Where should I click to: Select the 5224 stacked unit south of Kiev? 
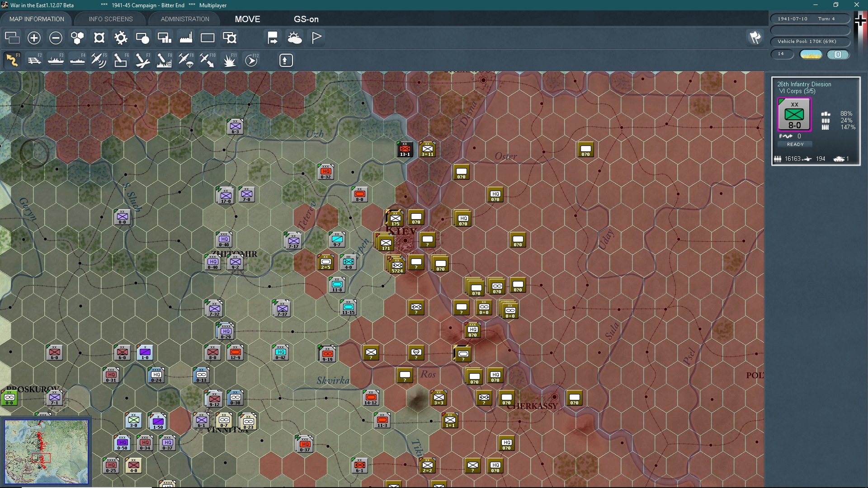pyautogui.click(x=397, y=266)
